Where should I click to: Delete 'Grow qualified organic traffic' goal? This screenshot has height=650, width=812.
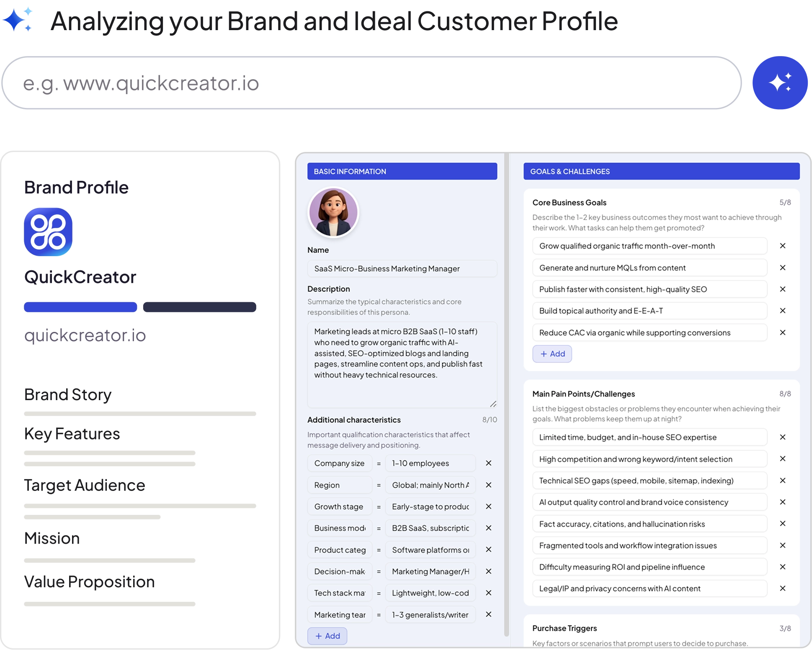(782, 246)
